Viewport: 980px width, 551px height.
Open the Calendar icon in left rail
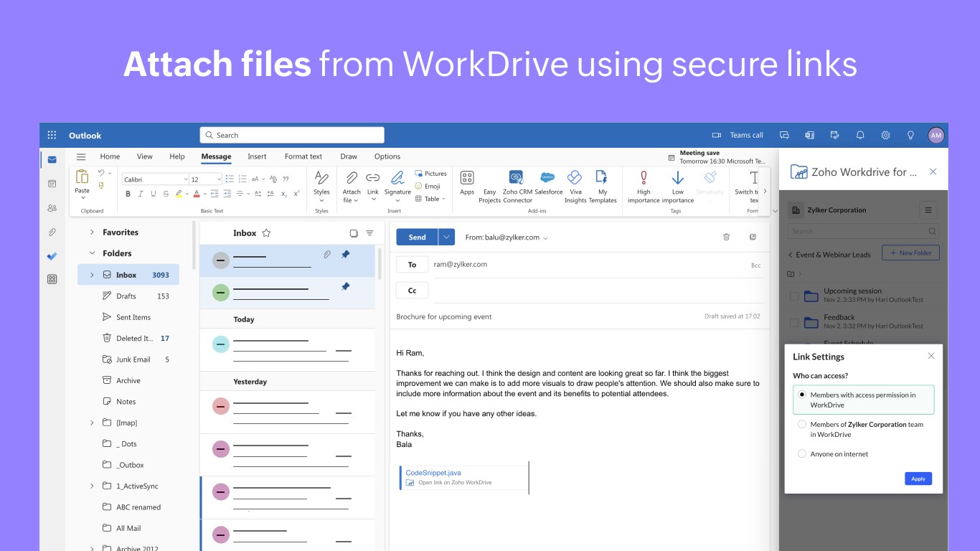tap(52, 184)
